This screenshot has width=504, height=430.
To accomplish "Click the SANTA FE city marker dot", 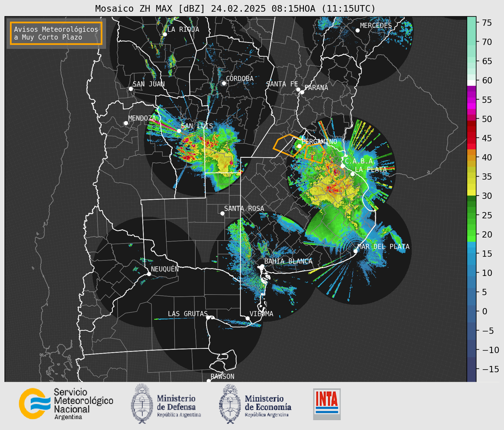I will coord(298,89).
